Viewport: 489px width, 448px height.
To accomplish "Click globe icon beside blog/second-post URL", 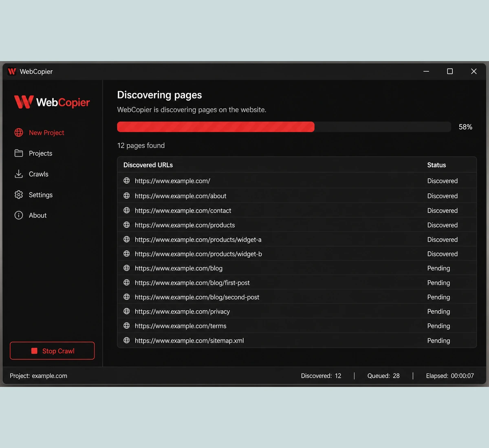I will (127, 297).
